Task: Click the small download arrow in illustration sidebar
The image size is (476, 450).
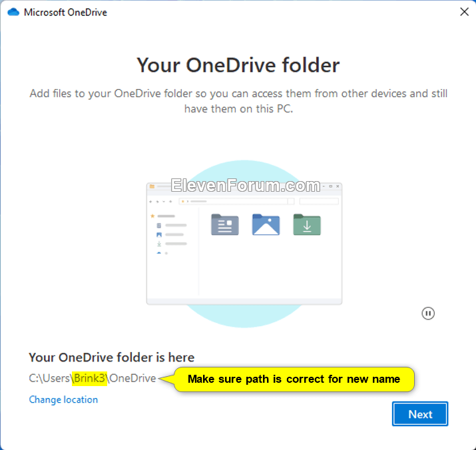Action: [x=158, y=244]
